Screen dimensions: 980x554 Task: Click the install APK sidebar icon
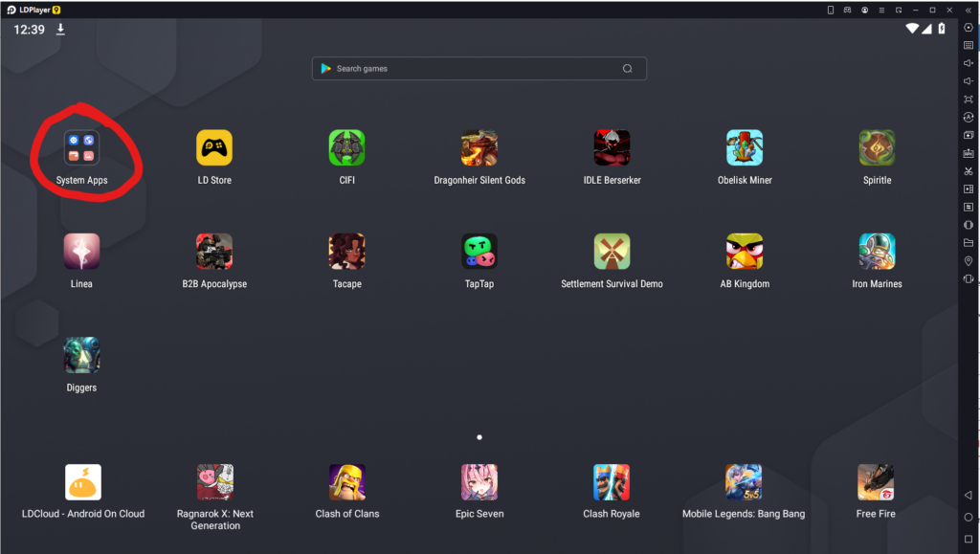[x=969, y=153]
